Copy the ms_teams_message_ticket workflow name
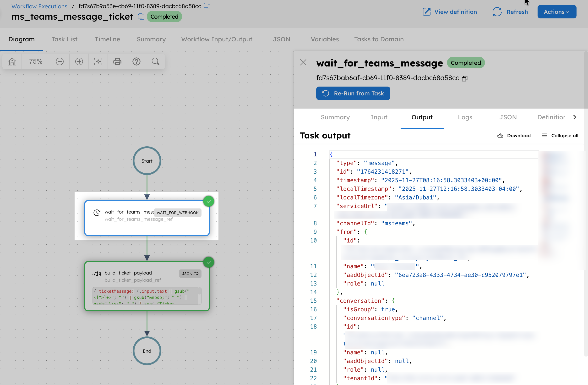The image size is (588, 385). click(x=141, y=16)
